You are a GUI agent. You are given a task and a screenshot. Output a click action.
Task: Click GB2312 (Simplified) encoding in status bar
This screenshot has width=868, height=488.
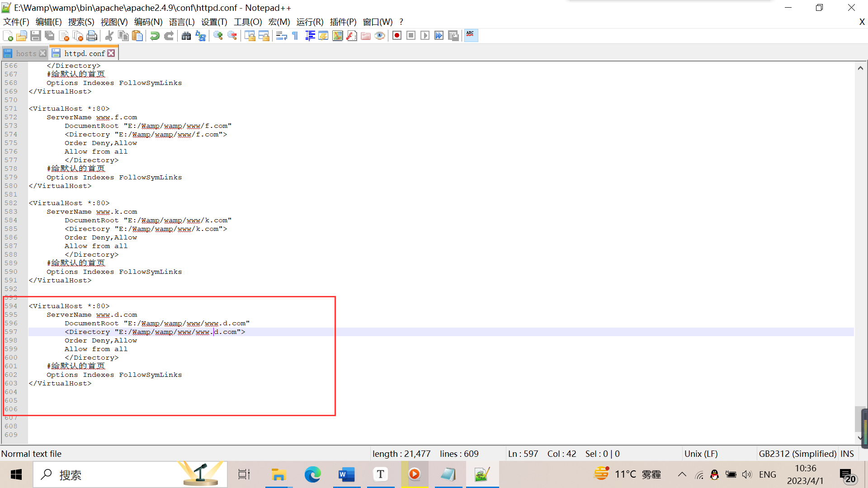click(x=797, y=454)
